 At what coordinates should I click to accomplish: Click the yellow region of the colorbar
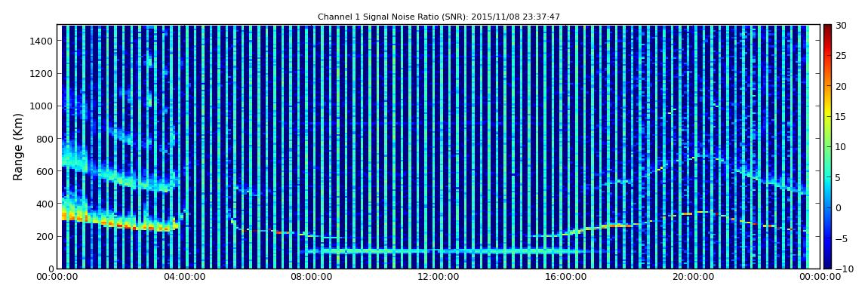pos(827,111)
